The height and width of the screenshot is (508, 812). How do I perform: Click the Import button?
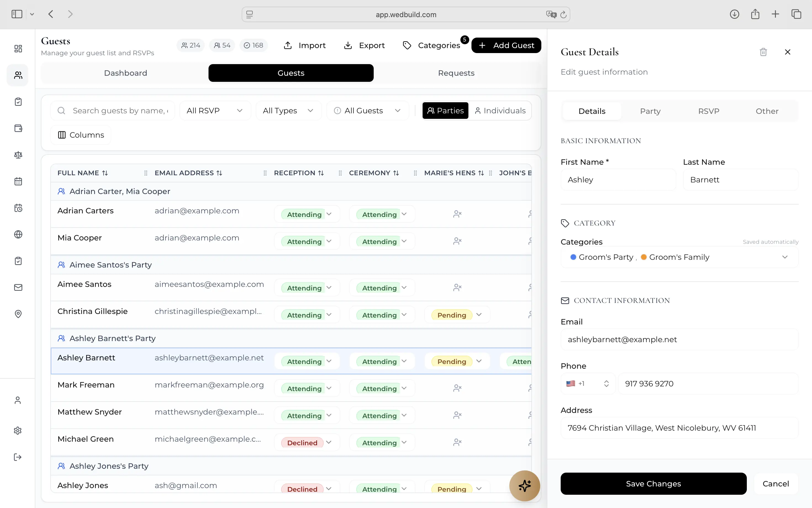[305, 45]
